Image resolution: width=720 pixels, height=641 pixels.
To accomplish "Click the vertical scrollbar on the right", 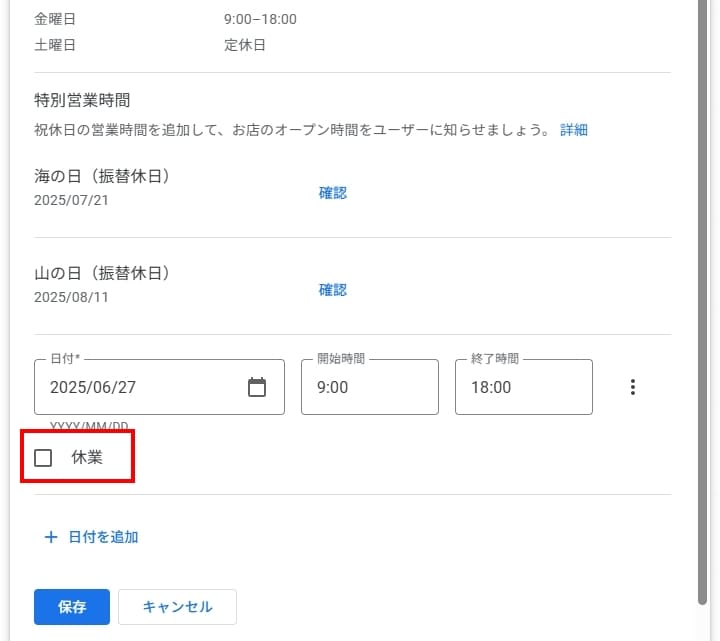I will click(702, 300).
